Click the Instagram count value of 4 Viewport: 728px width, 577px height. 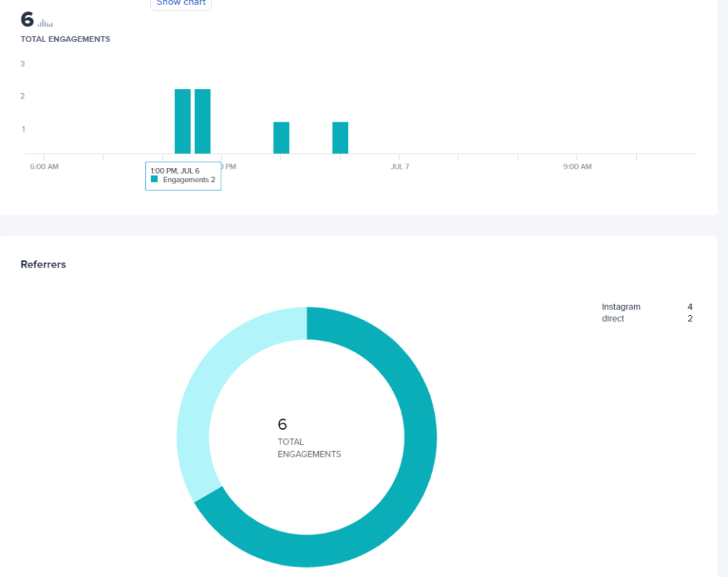pyautogui.click(x=689, y=307)
